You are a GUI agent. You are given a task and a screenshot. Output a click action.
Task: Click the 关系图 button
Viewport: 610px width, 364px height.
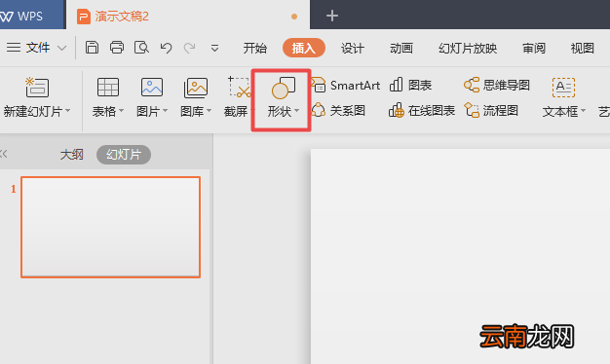coord(338,110)
